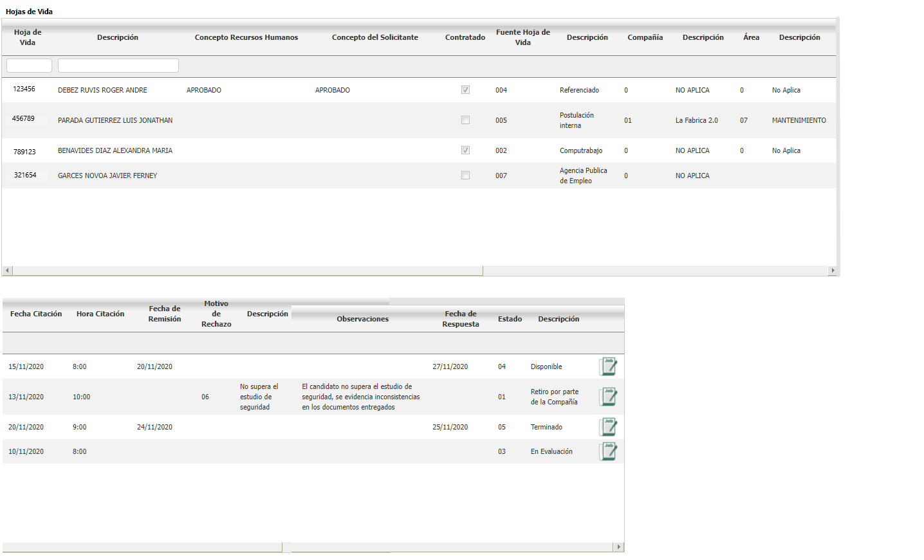924x560 pixels.
Task: Sort by Fecha Citación column header
Action: click(36, 314)
